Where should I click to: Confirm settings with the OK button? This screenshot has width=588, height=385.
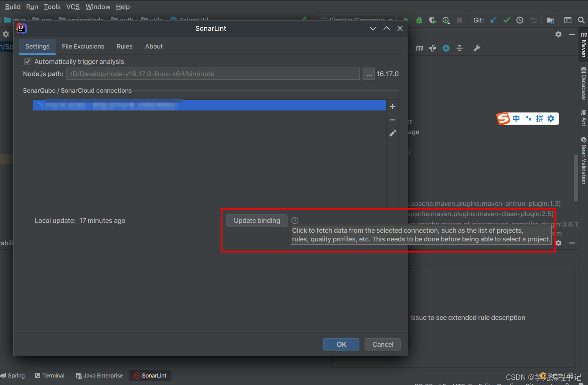click(x=341, y=344)
